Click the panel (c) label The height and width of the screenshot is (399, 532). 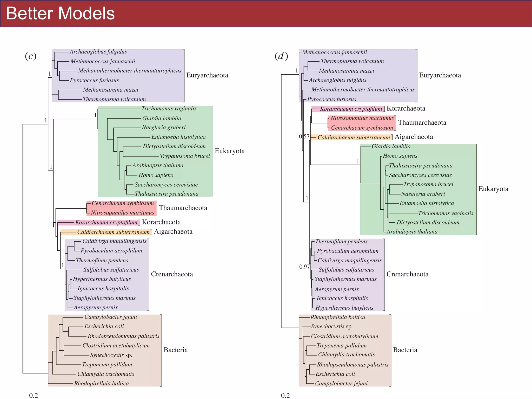[x=30, y=56]
